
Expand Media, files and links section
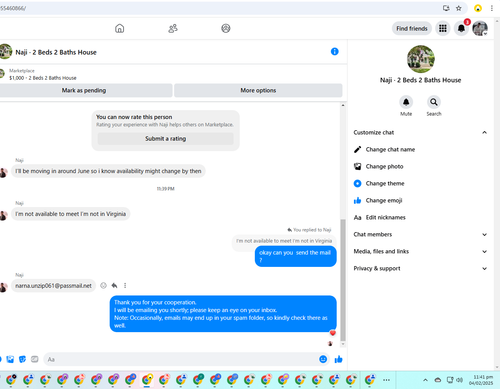pyautogui.click(x=484, y=252)
